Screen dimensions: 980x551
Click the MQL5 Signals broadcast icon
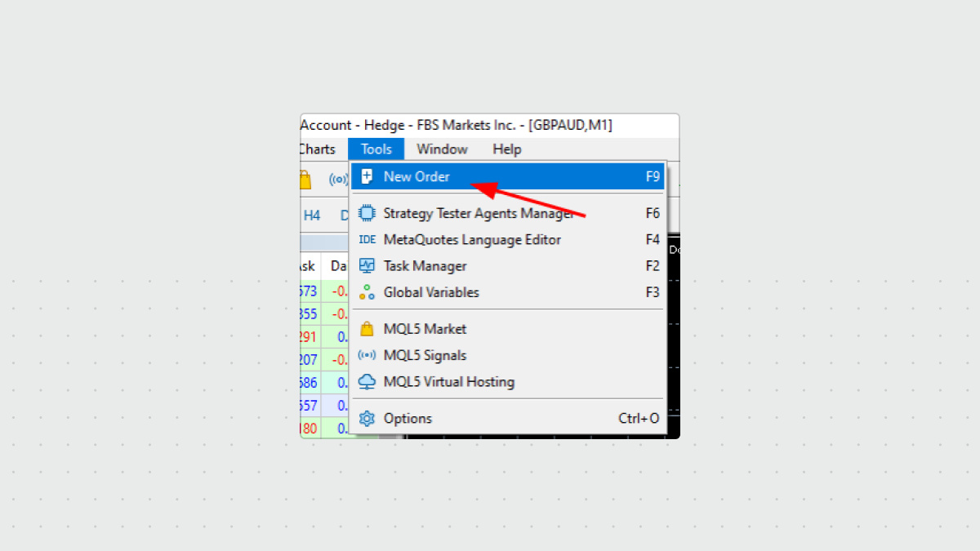(367, 355)
